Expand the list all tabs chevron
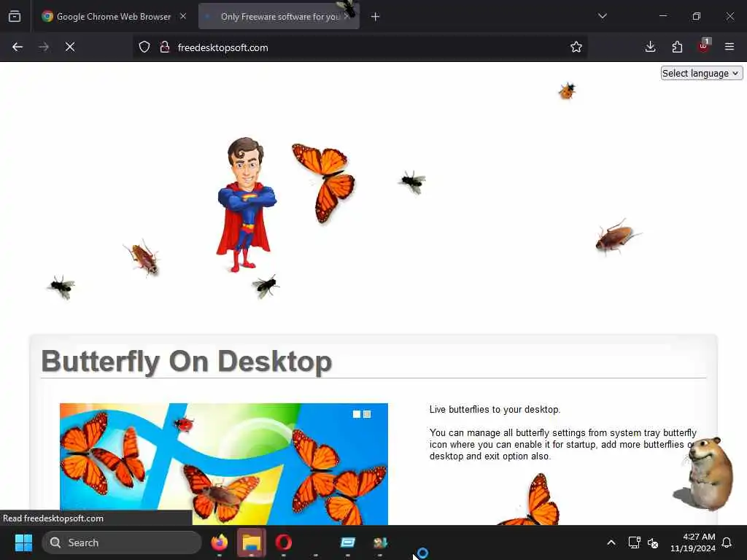 602,16
